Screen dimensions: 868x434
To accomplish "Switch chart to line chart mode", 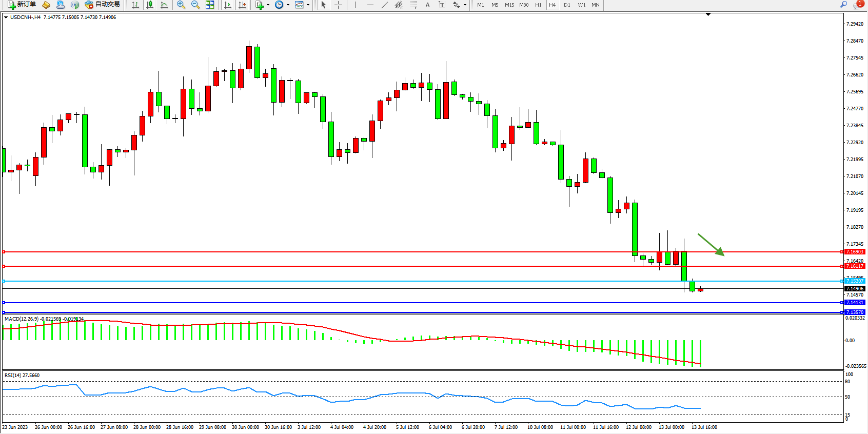I will point(164,5).
